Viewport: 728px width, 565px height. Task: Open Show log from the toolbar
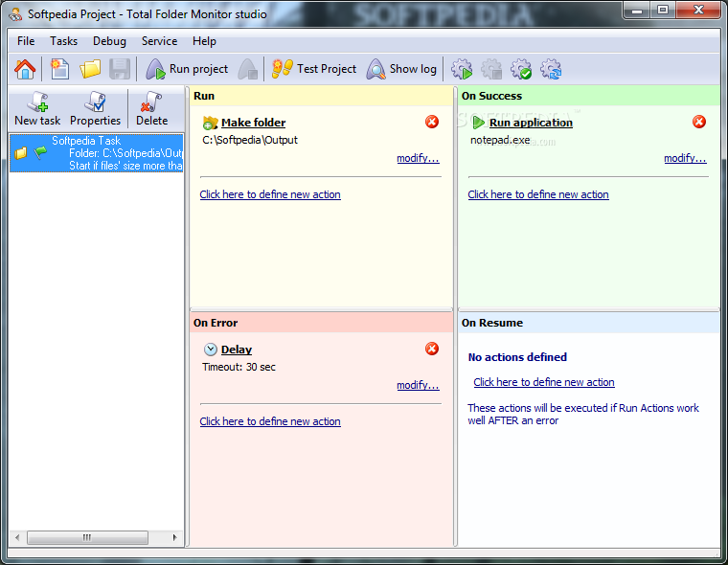401,69
